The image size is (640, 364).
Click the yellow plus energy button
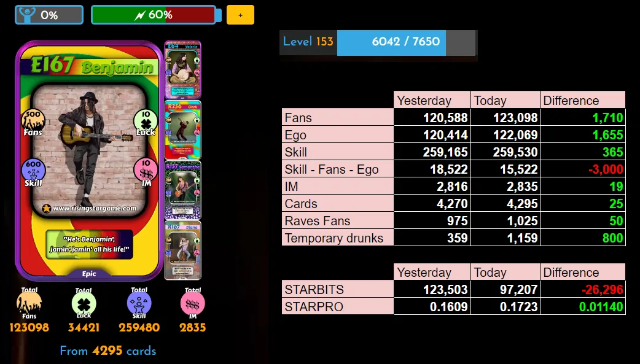tap(240, 15)
